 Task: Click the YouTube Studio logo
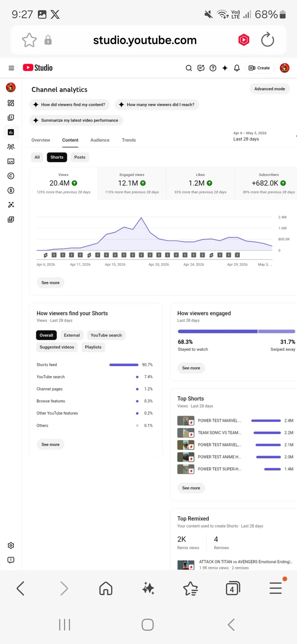pyautogui.click(x=38, y=68)
